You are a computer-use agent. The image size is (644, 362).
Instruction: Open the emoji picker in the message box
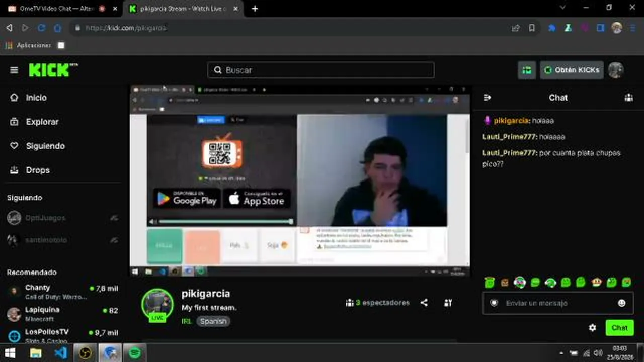click(x=622, y=303)
